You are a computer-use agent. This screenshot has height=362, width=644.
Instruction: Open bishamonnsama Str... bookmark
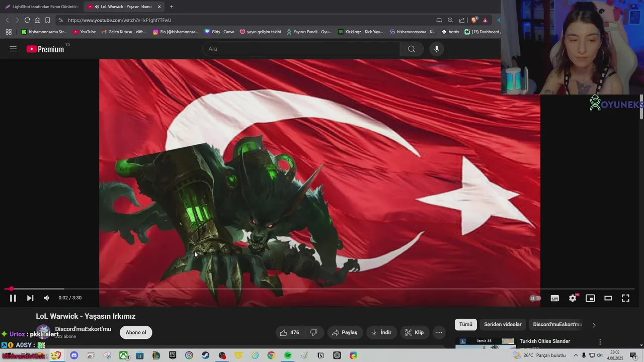44,32
